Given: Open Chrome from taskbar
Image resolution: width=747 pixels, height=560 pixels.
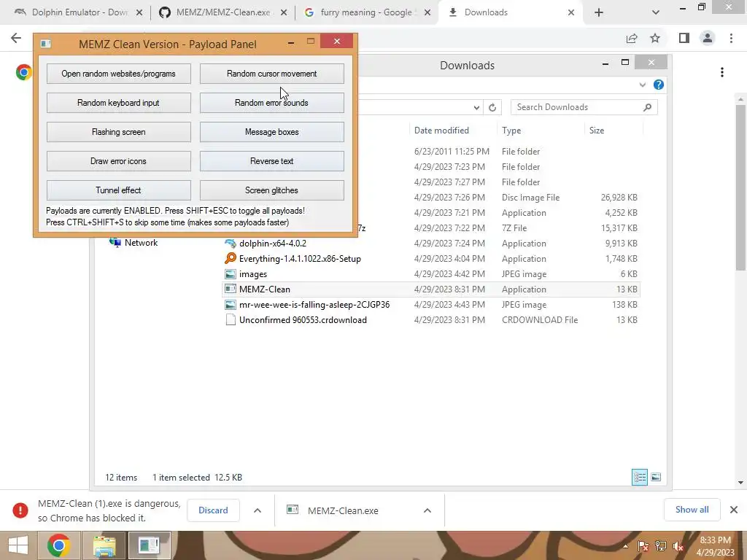Looking at the screenshot, I should pyautogui.click(x=58, y=545).
